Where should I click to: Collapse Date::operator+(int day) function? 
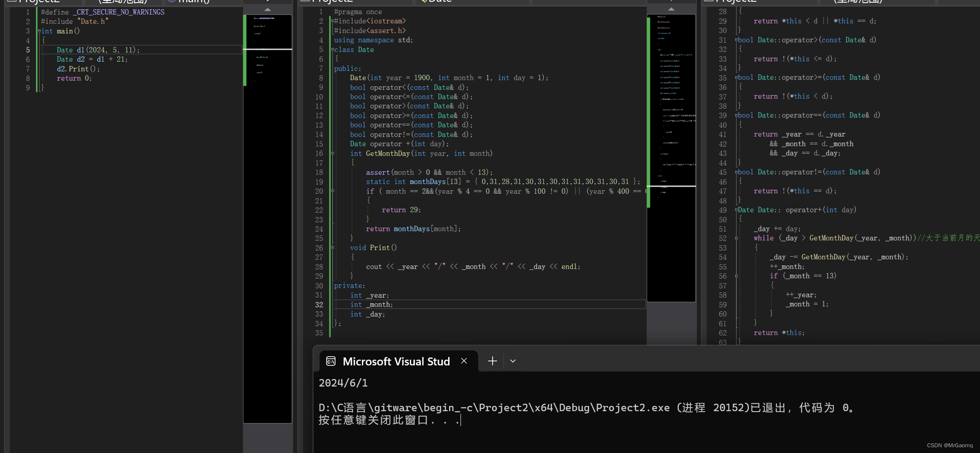click(x=737, y=210)
